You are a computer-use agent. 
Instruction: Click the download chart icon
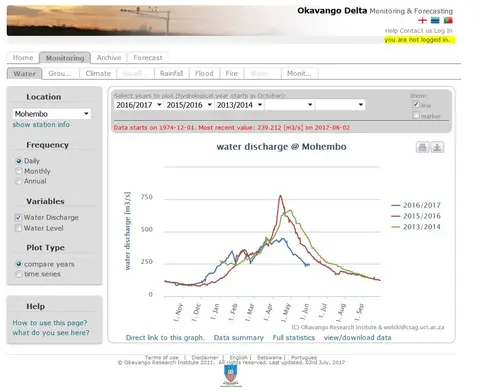[437, 147]
